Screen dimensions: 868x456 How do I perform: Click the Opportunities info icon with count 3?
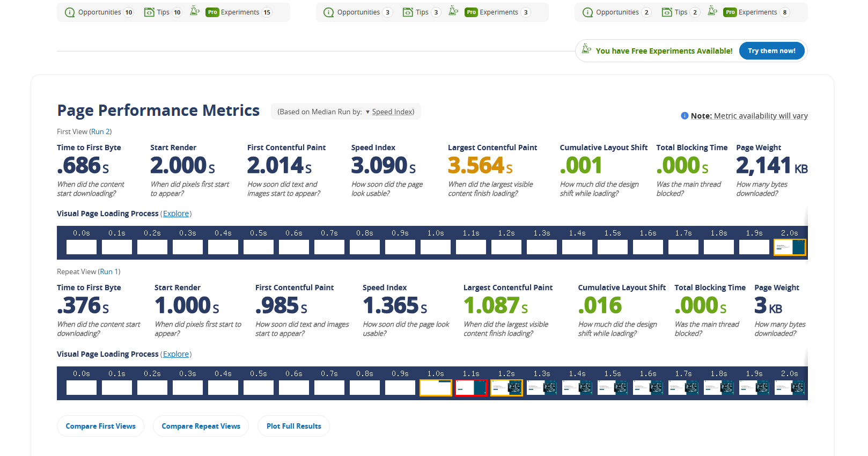(x=329, y=12)
